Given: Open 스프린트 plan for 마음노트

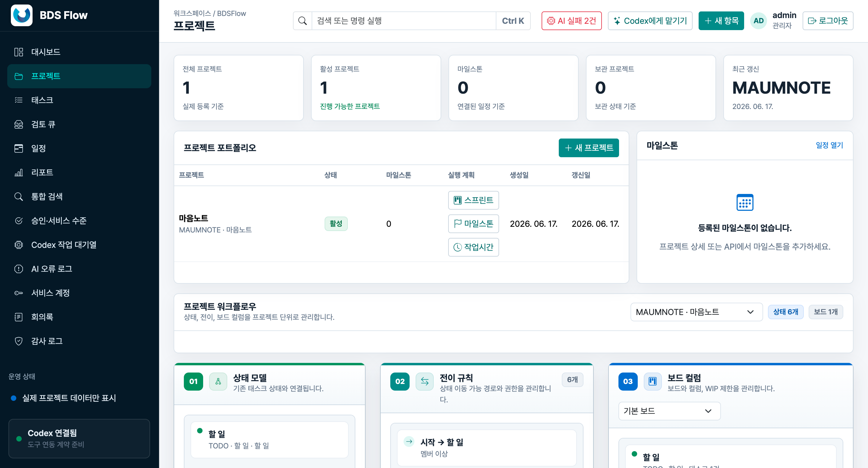Looking at the screenshot, I should coord(473,200).
